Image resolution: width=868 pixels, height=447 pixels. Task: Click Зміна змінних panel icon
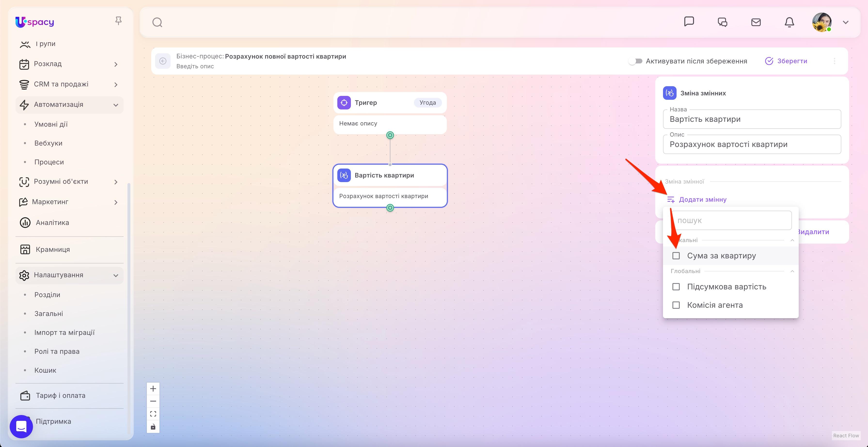point(670,93)
